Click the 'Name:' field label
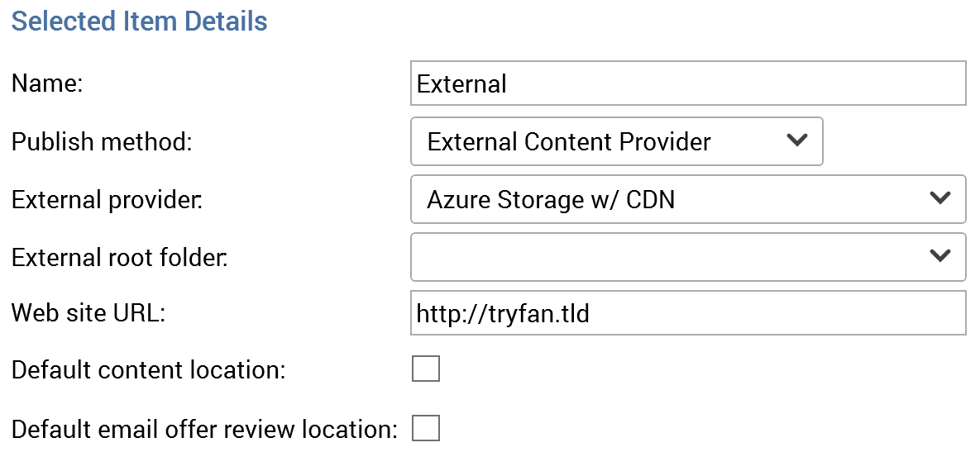 47,83
